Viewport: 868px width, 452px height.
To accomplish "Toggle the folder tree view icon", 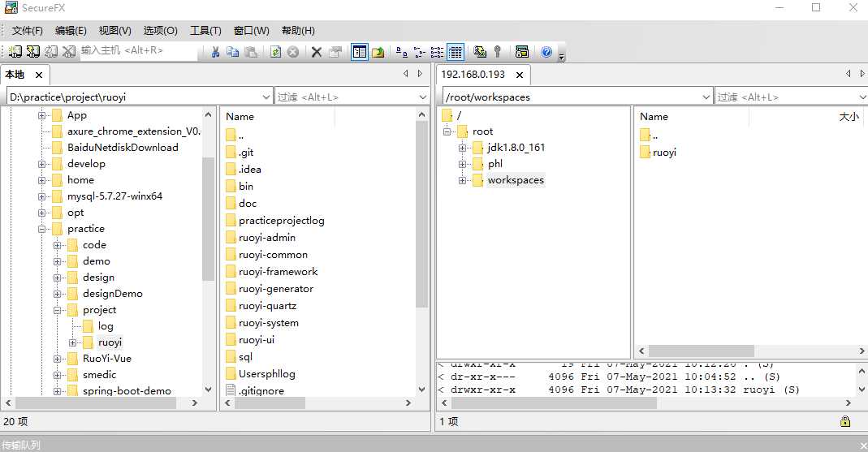I will coord(360,52).
